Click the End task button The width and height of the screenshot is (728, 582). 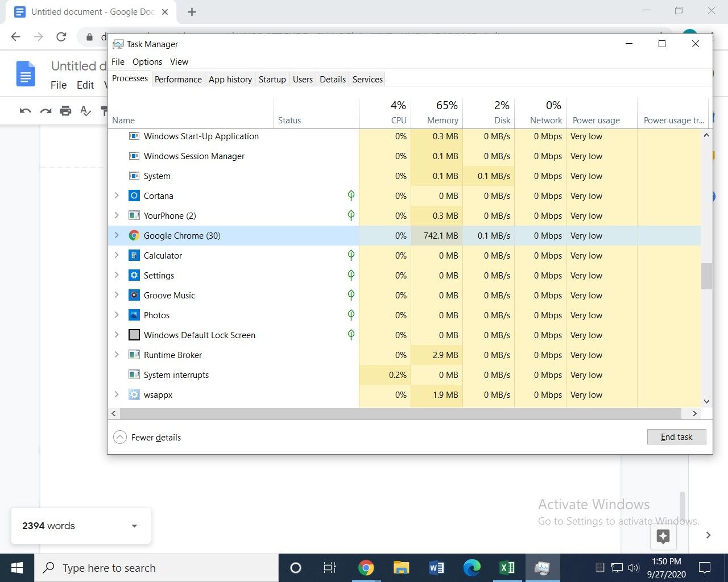pos(677,436)
